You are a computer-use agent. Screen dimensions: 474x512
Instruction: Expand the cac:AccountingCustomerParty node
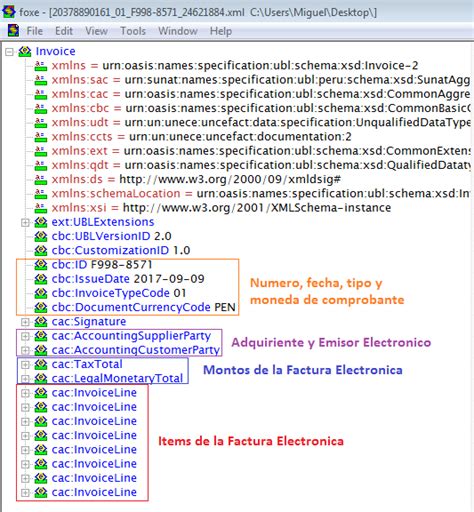25,350
